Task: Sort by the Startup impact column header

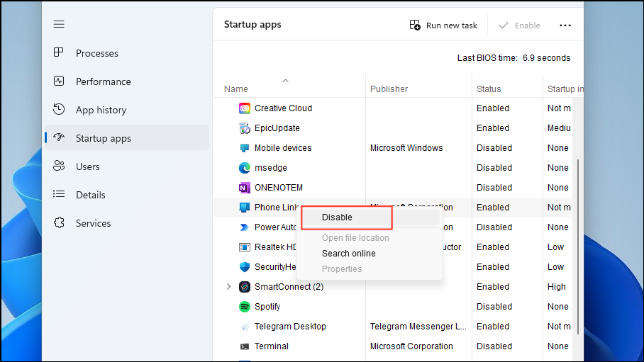Action: pyautogui.click(x=565, y=89)
